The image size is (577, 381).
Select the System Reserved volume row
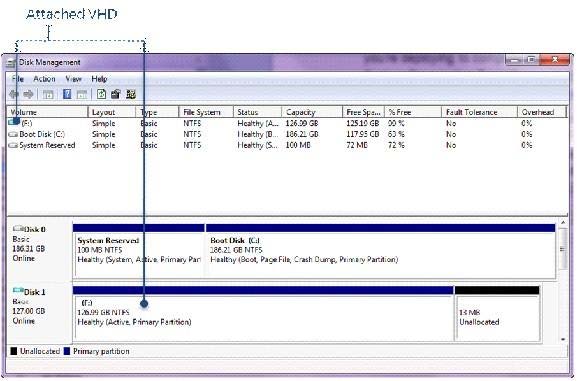tap(287, 145)
